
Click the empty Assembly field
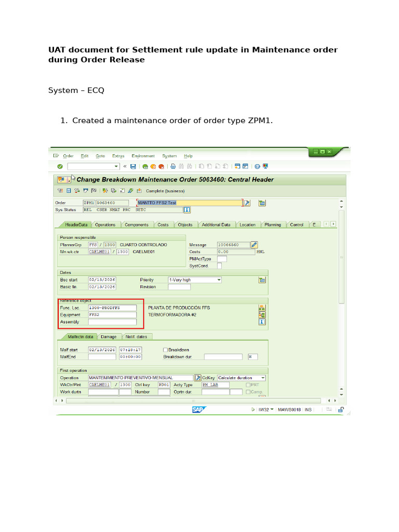[112, 322]
